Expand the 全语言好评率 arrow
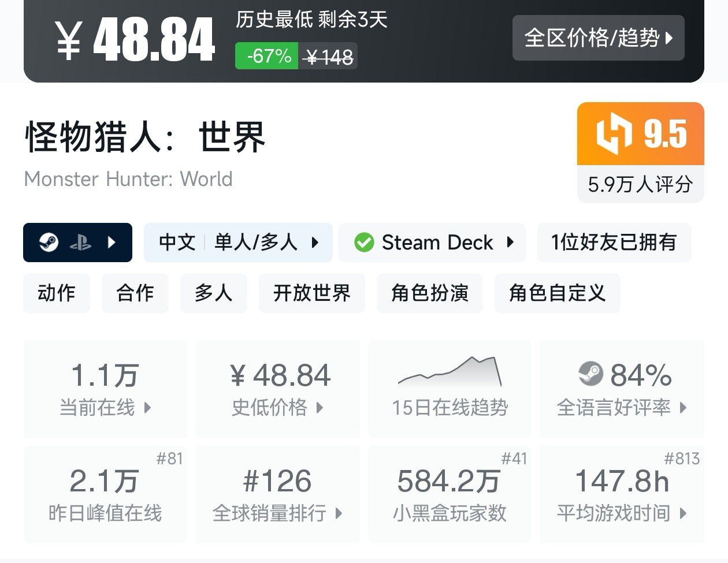Screen dimensions: 728x563 683,408
